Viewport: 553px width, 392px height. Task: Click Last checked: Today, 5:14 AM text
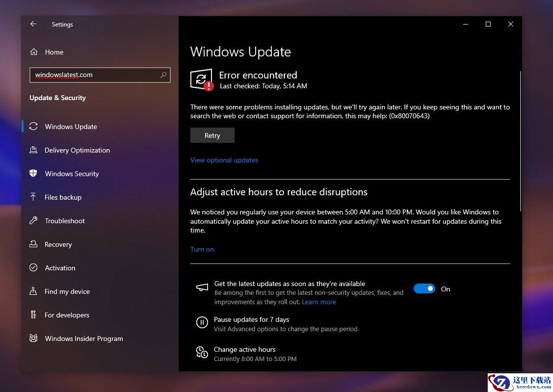pyautogui.click(x=263, y=86)
